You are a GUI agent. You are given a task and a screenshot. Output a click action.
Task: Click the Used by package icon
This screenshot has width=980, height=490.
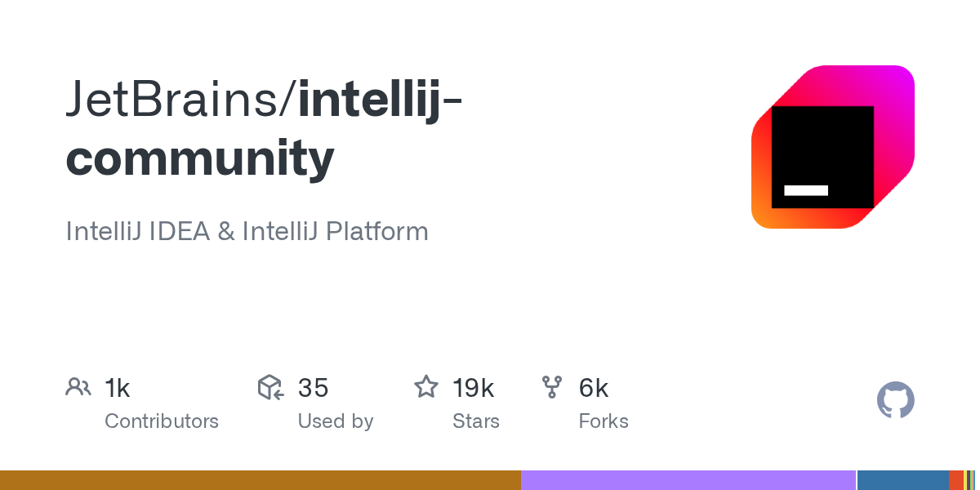point(270,387)
